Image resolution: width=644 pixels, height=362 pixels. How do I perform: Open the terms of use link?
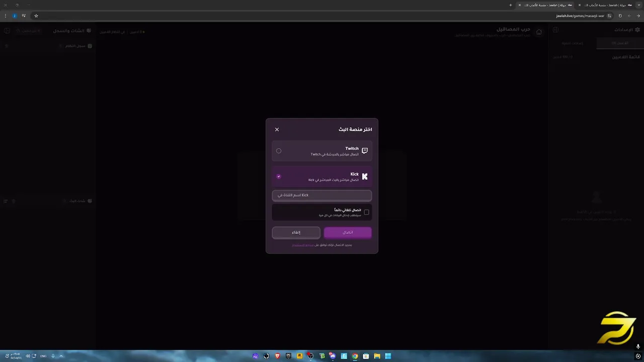(x=303, y=245)
